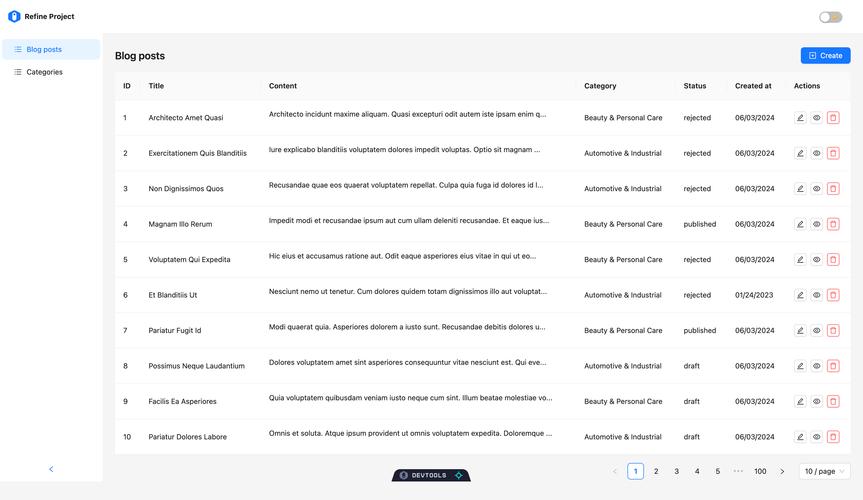
Task: Open the Devtools panel at bottom
Action: (x=431, y=475)
